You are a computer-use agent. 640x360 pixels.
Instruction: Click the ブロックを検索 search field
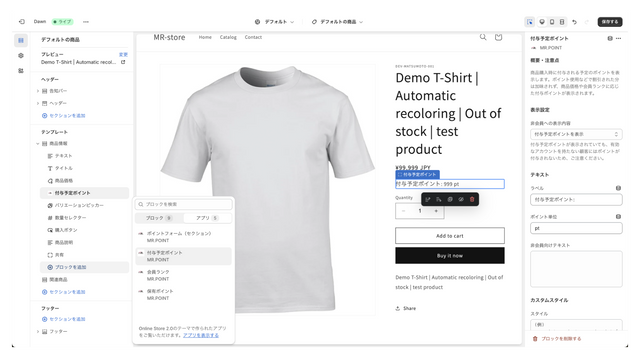point(184,204)
